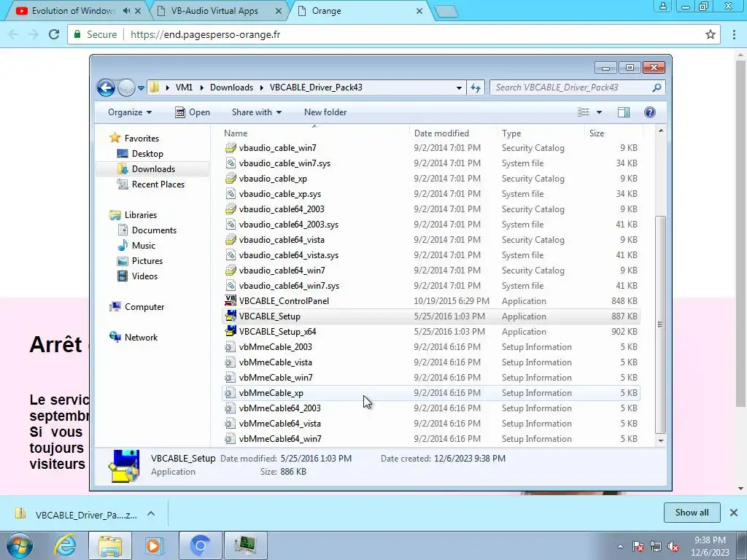Select vbMmeCable_2003 setup information icon

coord(231,347)
